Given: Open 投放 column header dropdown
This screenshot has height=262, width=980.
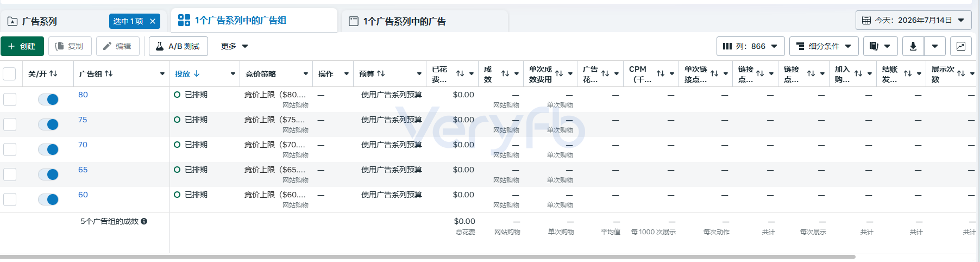Looking at the screenshot, I should click(x=233, y=73).
